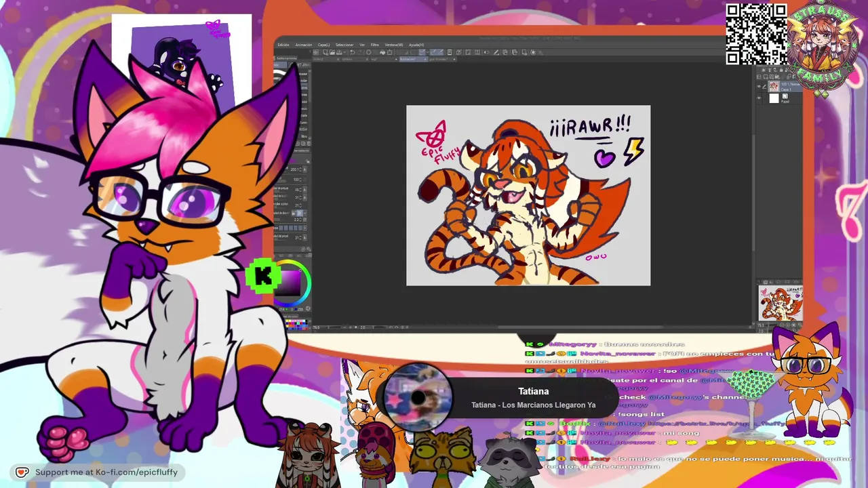Screen dimensions: 868x488
Task: Select the Papel layer
Action: 785,98
